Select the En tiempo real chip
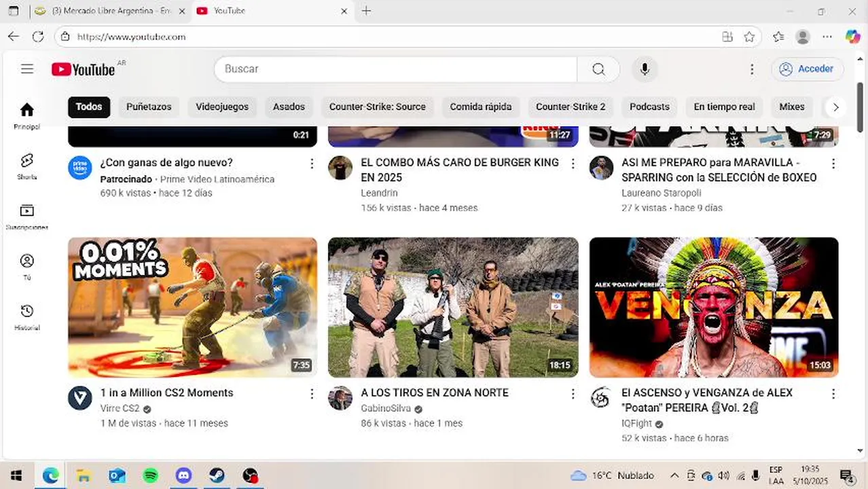Screen dimensions: 868x489 [x=724, y=107]
